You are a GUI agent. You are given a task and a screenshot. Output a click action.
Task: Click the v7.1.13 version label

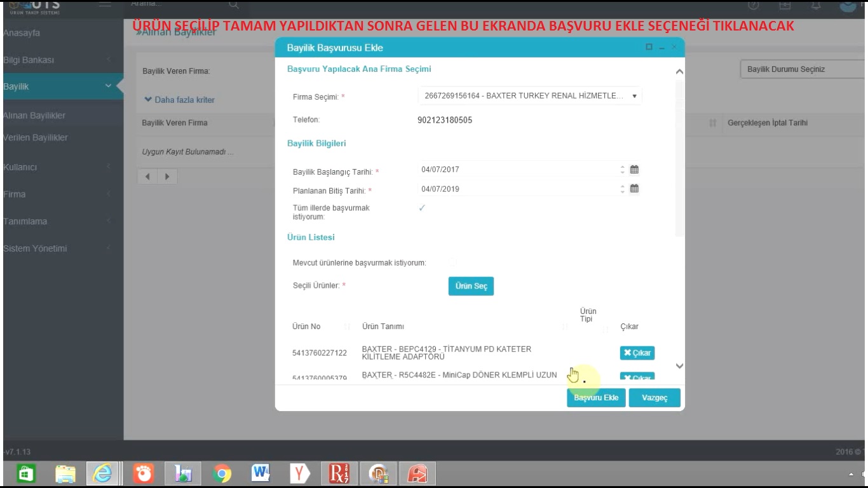coord(17,452)
